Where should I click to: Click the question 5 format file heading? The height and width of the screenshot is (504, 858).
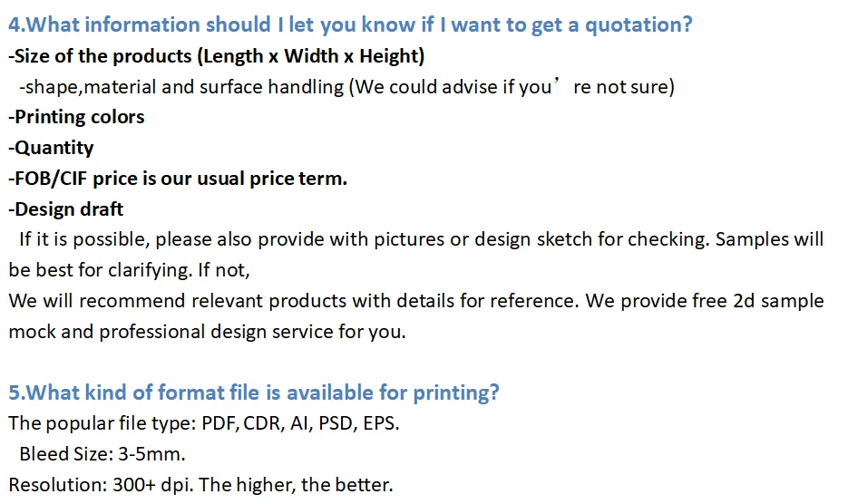pos(254,393)
